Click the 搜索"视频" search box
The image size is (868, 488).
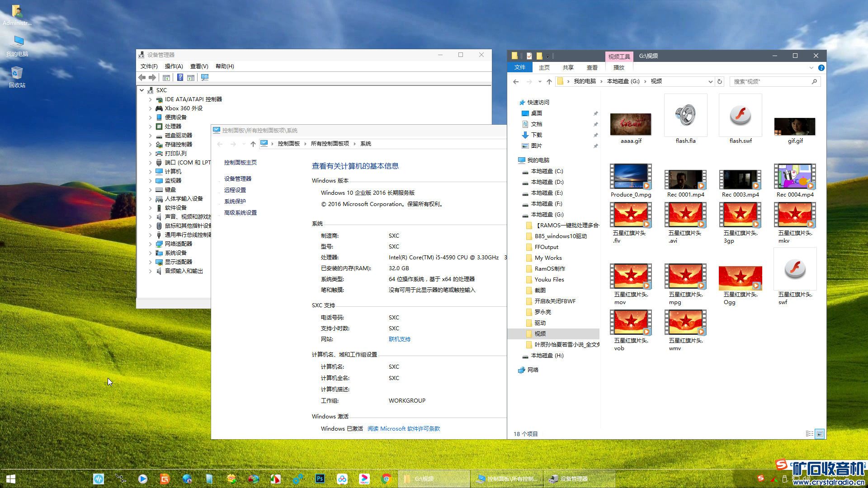[x=771, y=81]
